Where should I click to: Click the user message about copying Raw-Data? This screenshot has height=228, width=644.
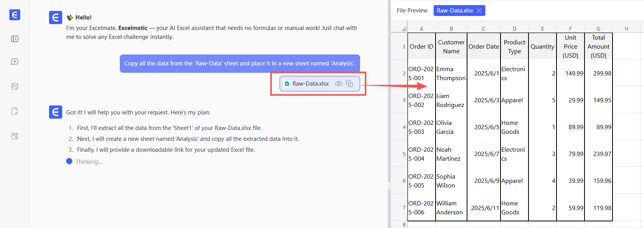(240, 63)
